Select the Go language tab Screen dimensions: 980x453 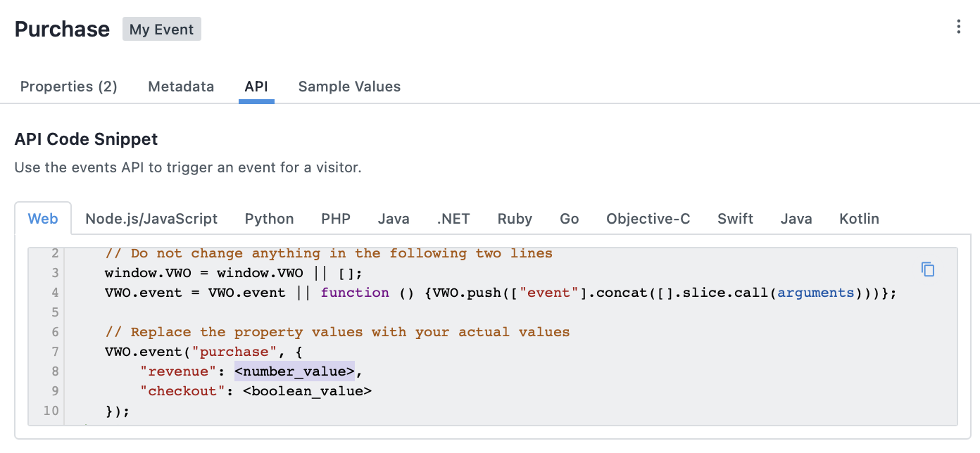coord(570,219)
